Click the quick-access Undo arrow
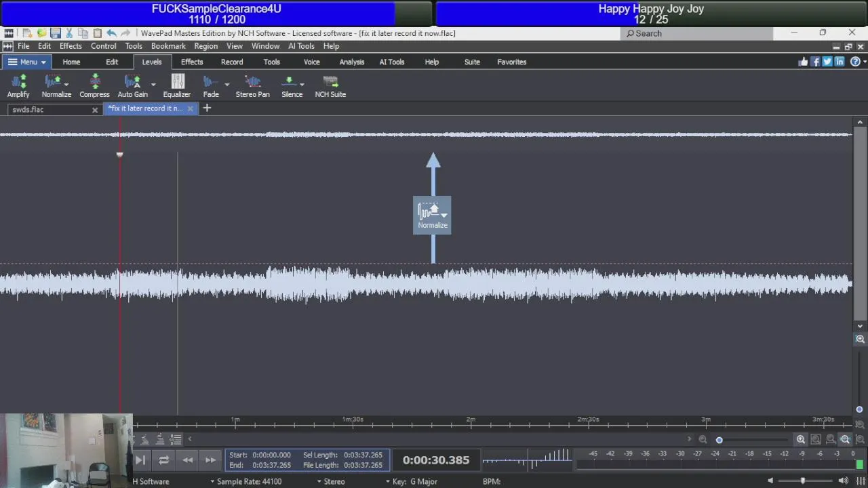868x488 pixels. (x=111, y=33)
